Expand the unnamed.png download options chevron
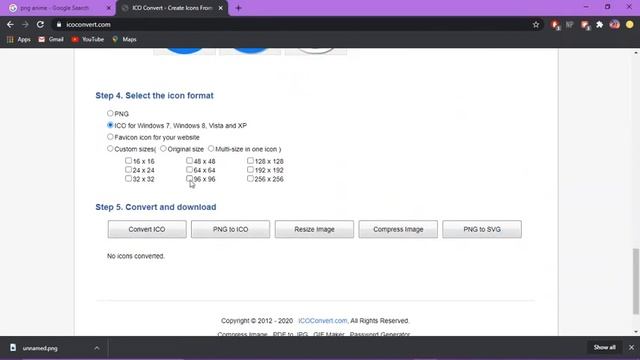The image size is (640, 360). tap(97, 348)
